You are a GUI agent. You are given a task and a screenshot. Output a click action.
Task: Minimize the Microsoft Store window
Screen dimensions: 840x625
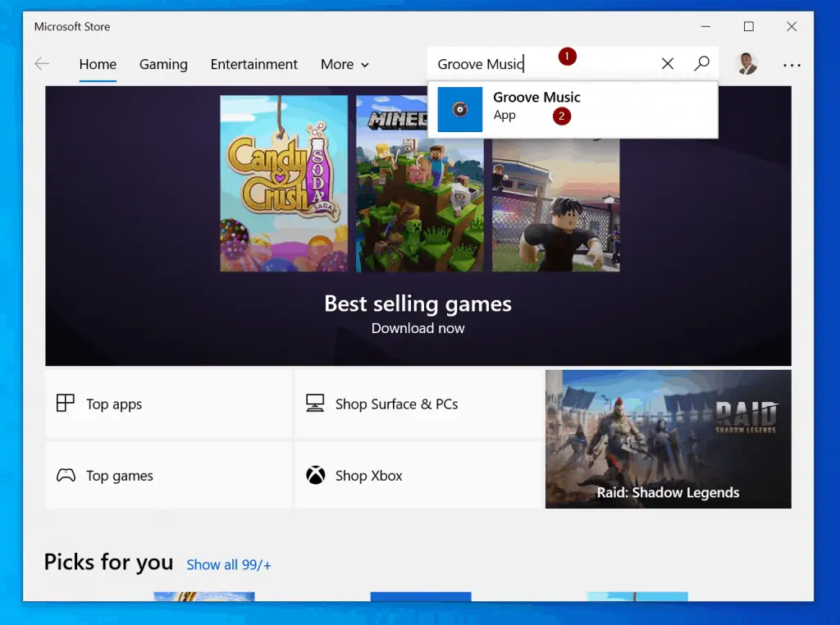coord(705,26)
